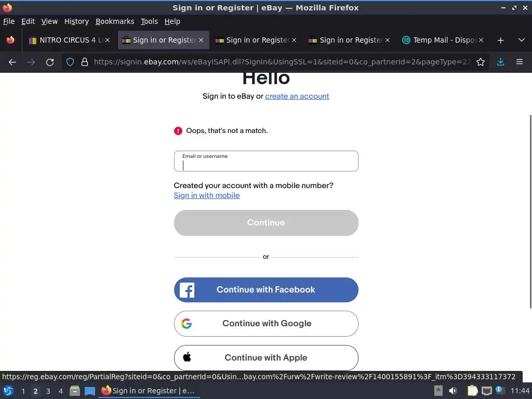Viewport: 532px width, 399px height.
Task: Open the notification tray icon
Action: pos(500,390)
